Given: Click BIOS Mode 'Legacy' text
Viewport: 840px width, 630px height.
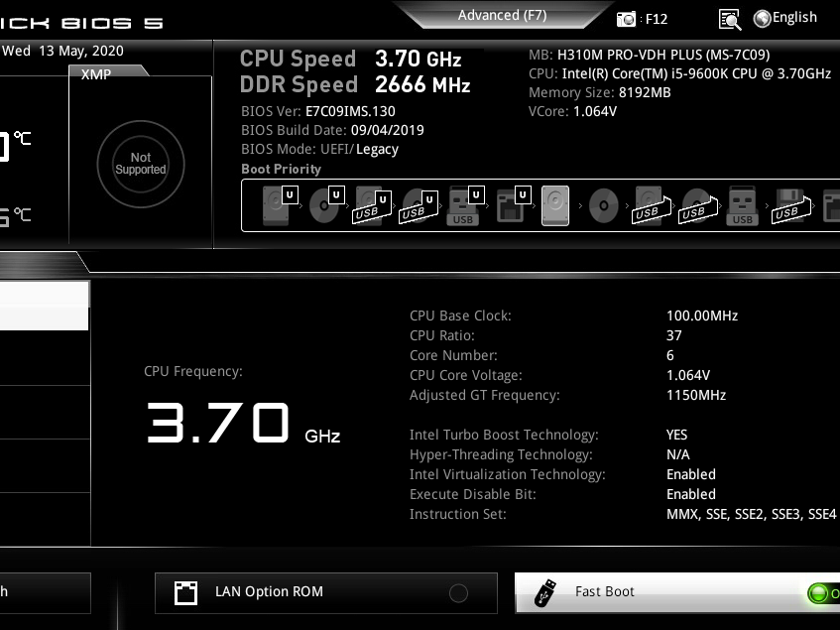Looking at the screenshot, I should [x=377, y=150].
